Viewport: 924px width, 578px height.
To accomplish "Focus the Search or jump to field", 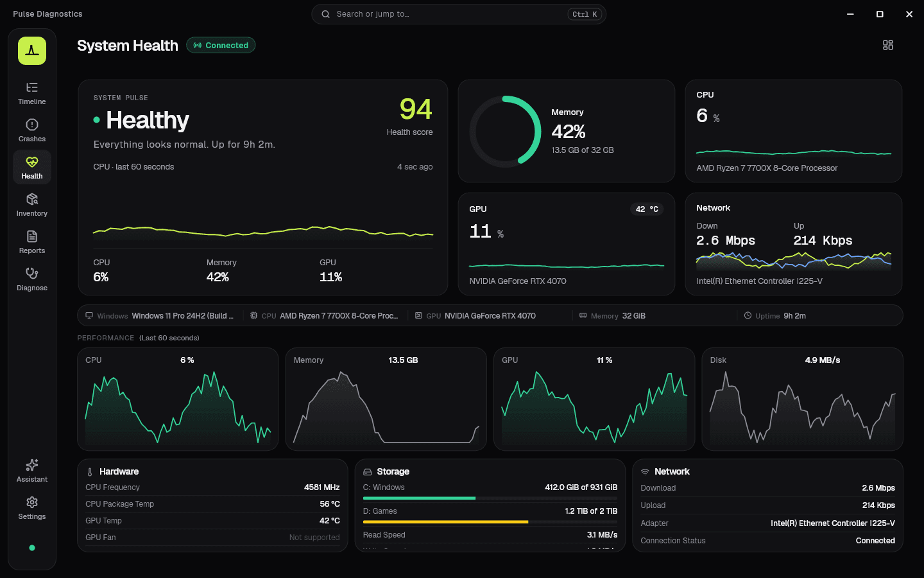I will [x=459, y=14].
